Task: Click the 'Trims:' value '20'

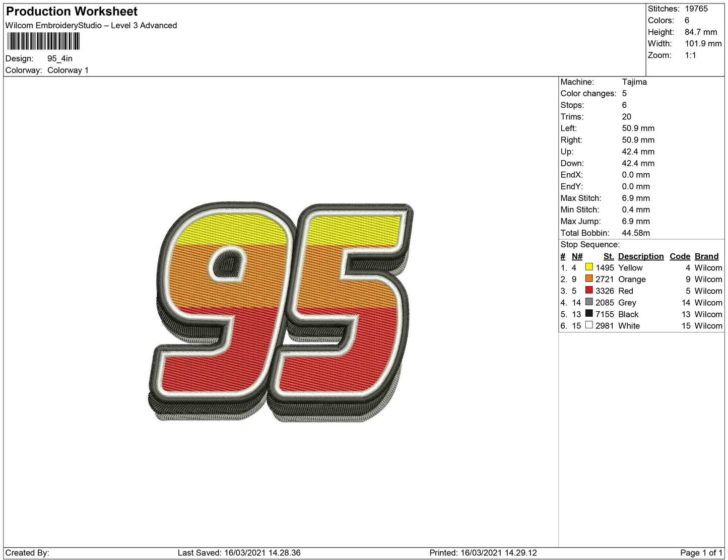Action: tap(627, 116)
